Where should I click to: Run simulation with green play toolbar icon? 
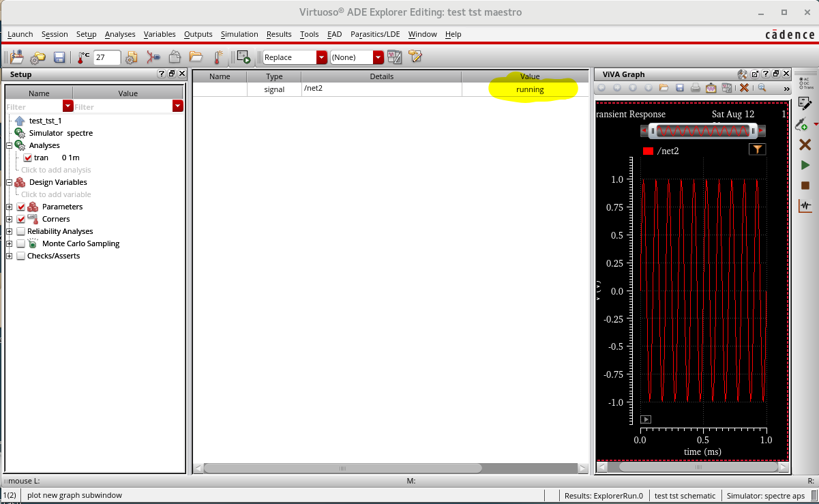coord(244,57)
